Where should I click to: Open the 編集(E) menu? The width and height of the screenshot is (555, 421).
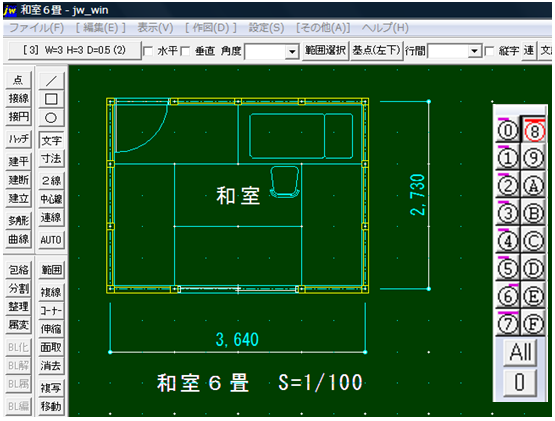tap(101, 28)
